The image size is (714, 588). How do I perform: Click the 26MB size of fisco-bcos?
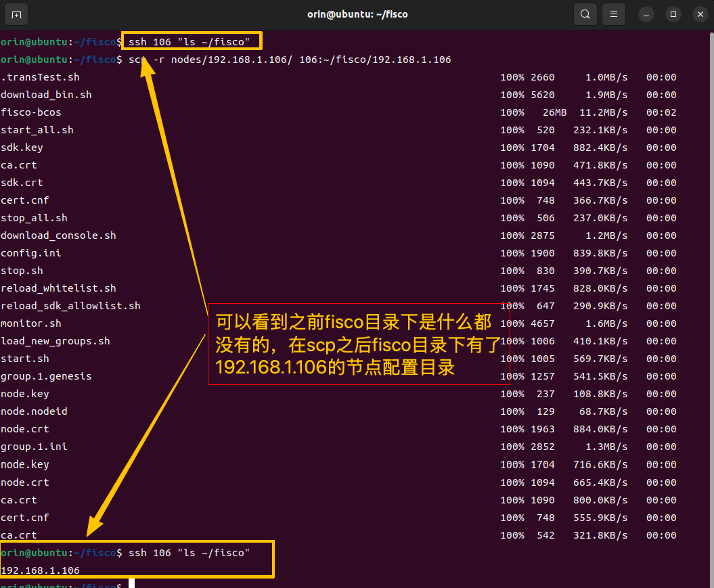click(555, 112)
